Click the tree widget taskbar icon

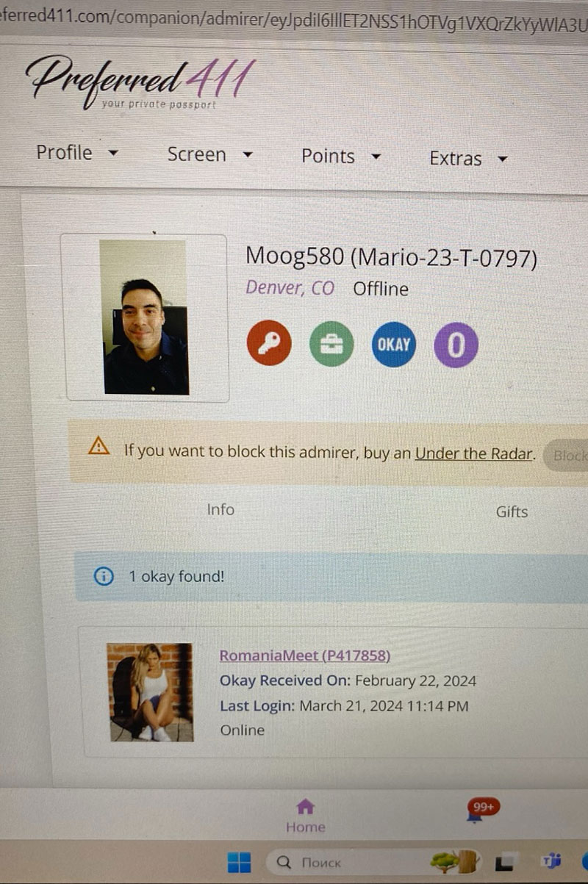[x=454, y=861]
